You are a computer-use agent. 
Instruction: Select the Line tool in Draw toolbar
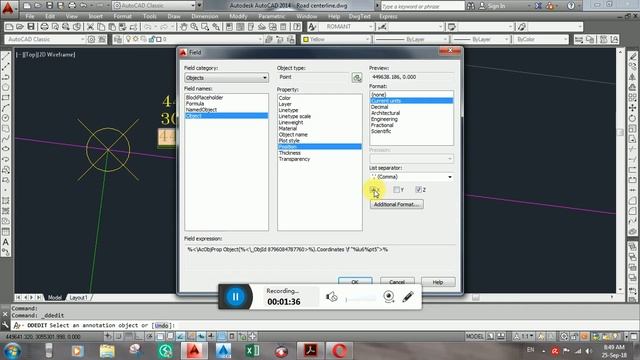(x=6, y=57)
